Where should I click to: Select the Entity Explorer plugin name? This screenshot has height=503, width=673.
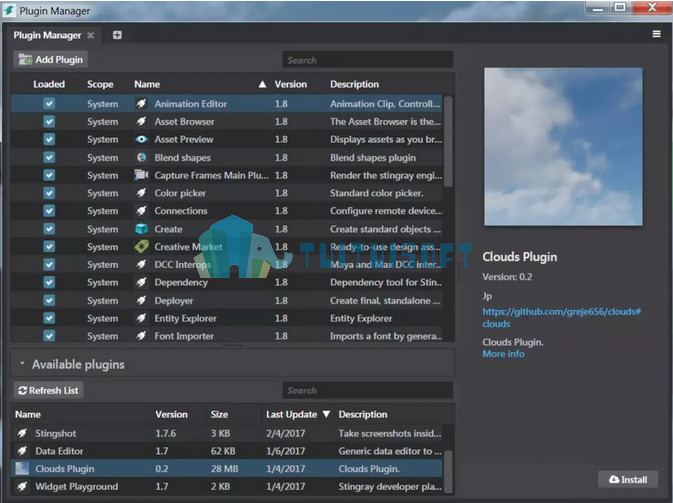tap(185, 318)
